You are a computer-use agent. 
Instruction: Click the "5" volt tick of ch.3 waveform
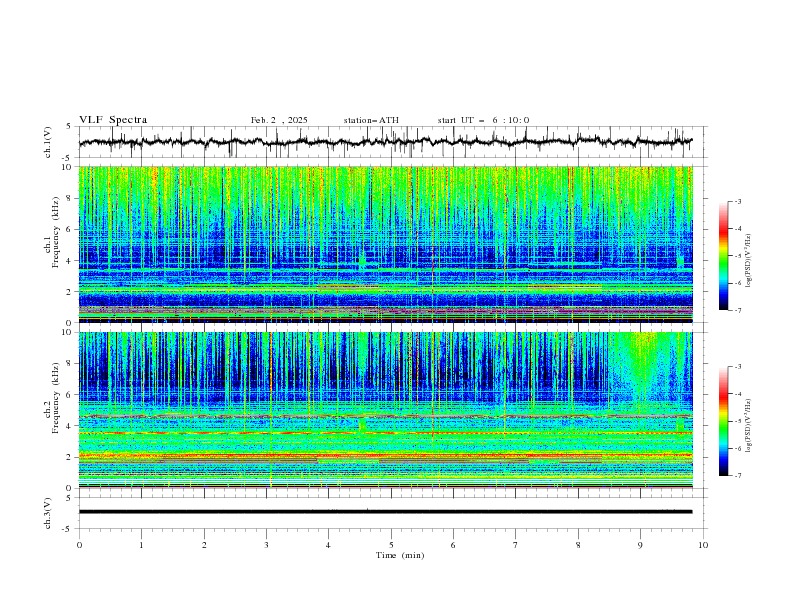point(69,497)
